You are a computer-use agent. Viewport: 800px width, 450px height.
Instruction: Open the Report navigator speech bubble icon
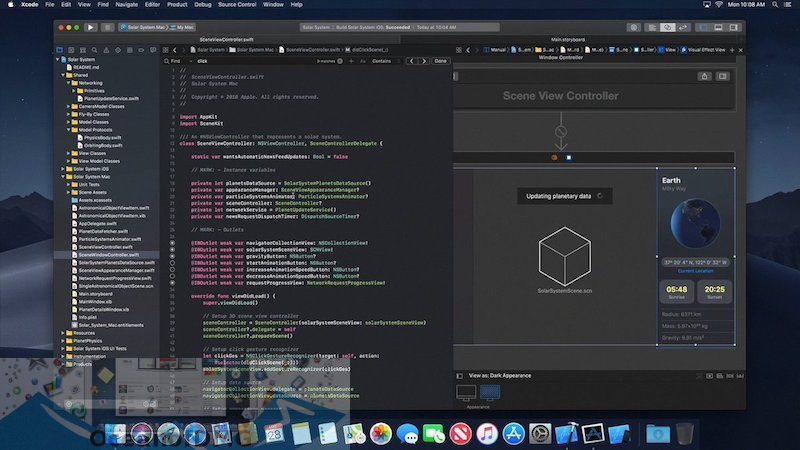coord(153,50)
